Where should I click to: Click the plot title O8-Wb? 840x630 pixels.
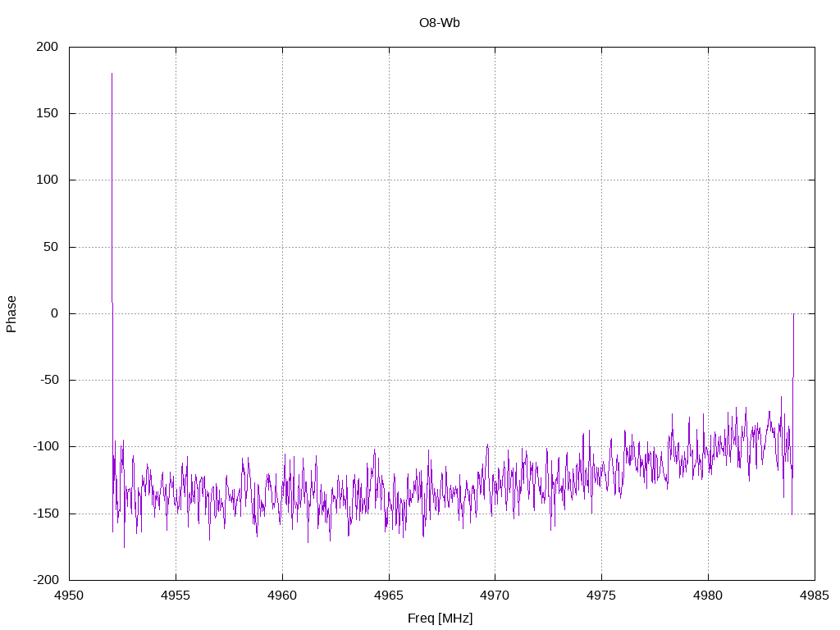[440, 23]
